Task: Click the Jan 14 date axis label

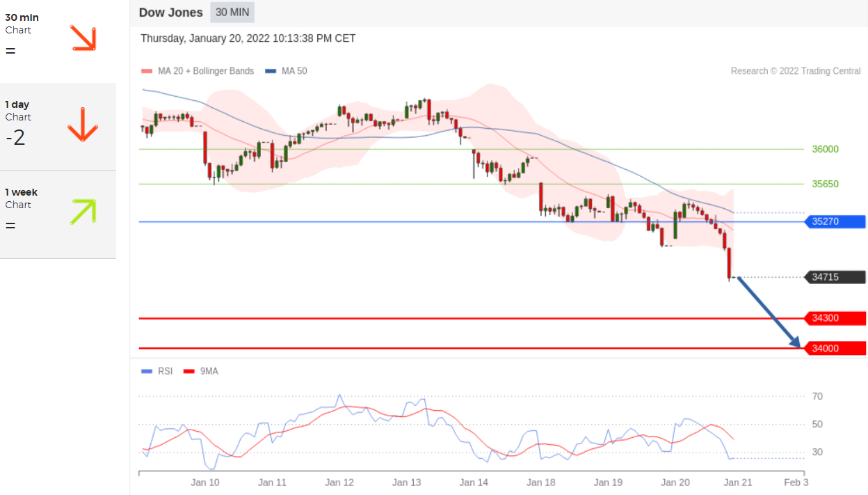Action: (x=474, y=482)
